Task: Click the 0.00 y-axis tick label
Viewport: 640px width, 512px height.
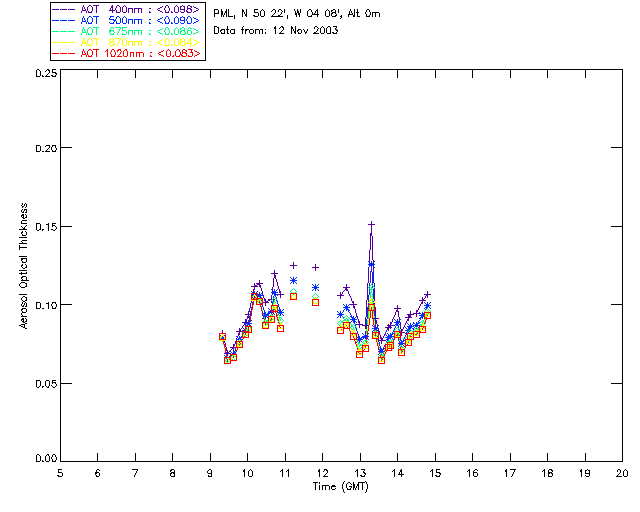Action: pos(46,459)
